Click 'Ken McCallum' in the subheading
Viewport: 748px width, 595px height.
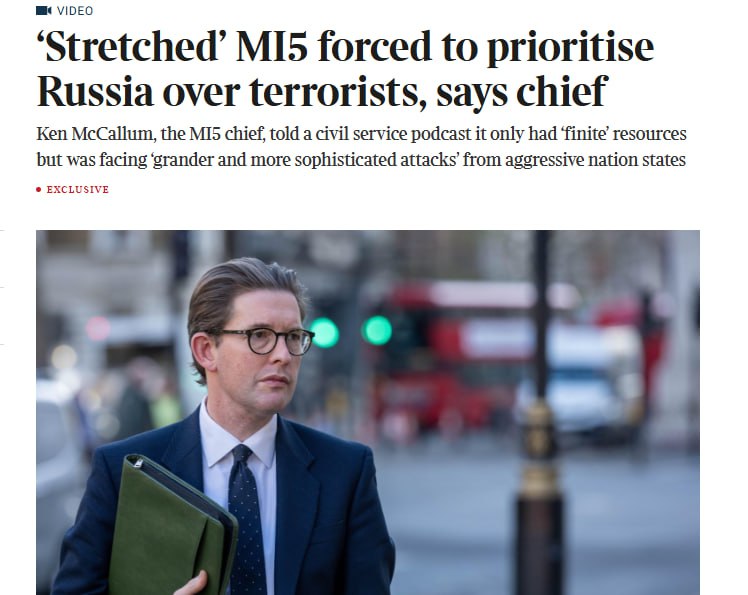pos(96,134)
